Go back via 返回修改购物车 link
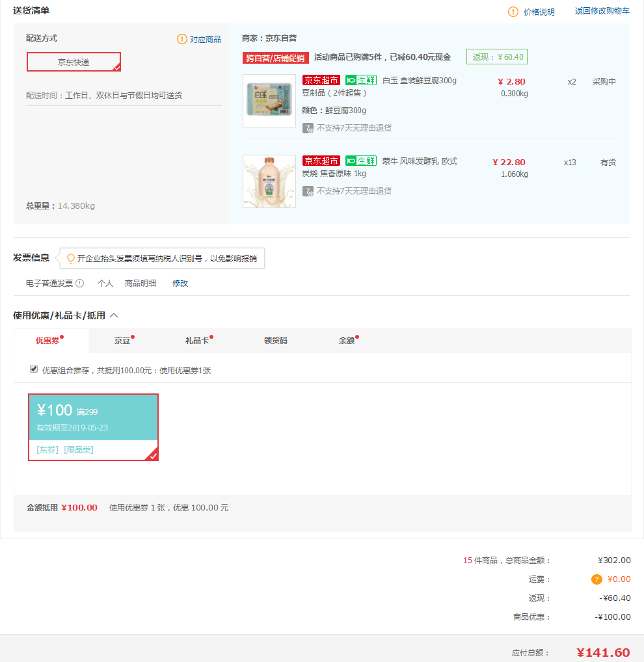 click(602, 11)
